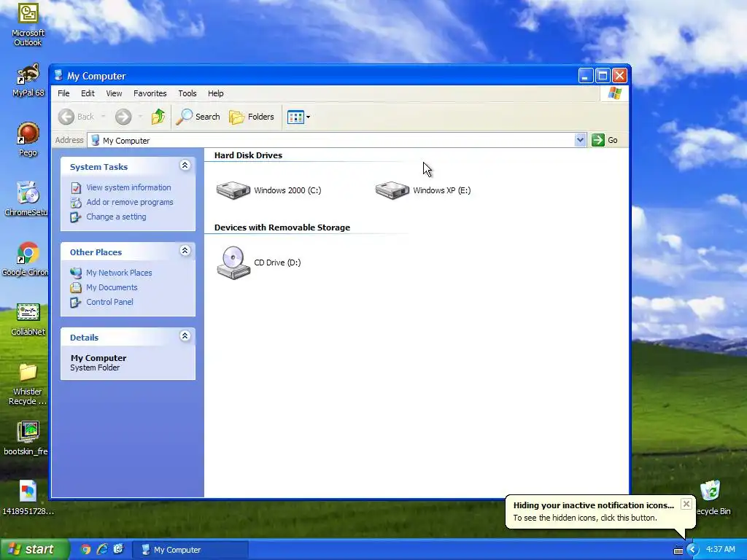The height and width of the screenshot is (560, 747).
Task: Collapse the System Tasks panel
Action: 185,166
